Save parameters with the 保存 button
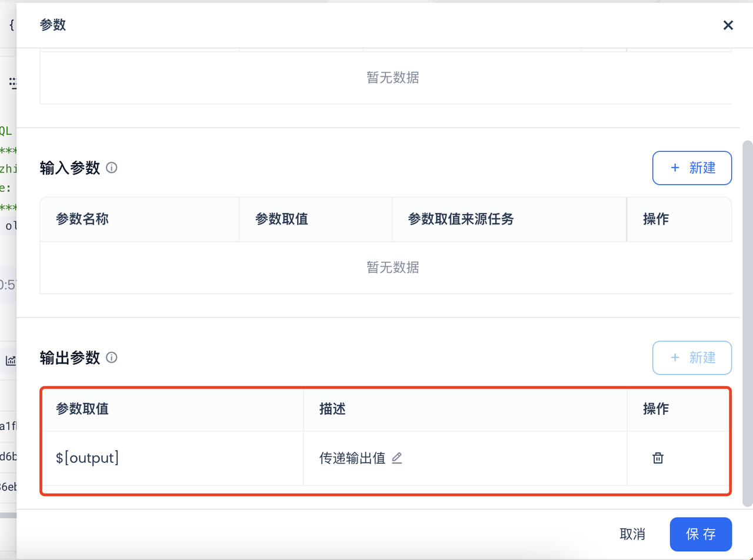The height and width of the screenshot is (560, 753). pos(701,534)
